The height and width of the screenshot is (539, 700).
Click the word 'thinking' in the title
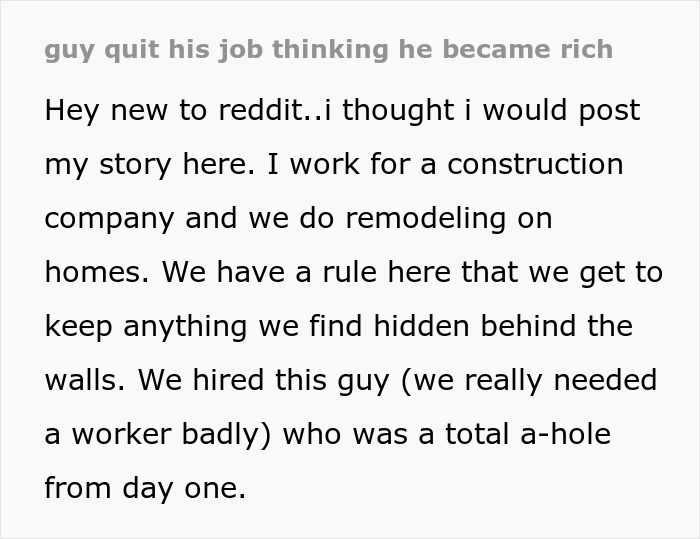(x=330, y=50)
